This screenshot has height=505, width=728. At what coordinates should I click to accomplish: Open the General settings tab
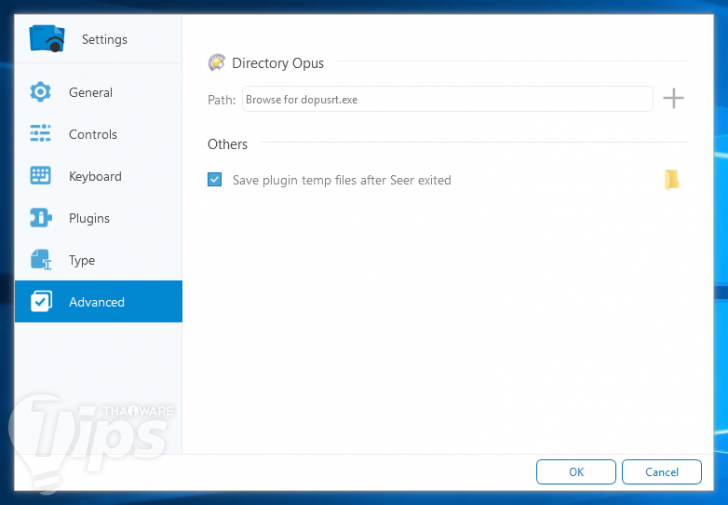[x=98, y=92]
